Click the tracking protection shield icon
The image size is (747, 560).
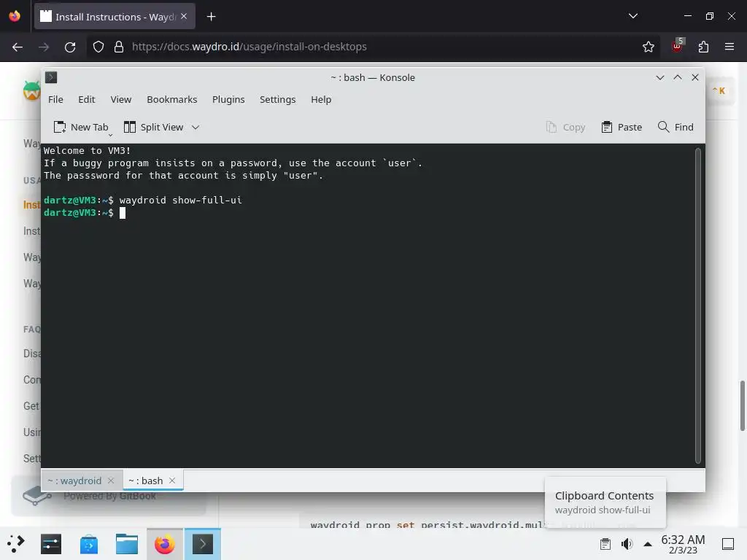tap(98, 47)
